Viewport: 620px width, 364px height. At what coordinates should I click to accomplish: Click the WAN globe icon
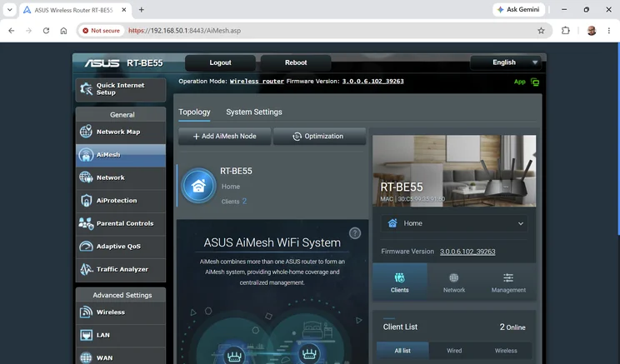[x=86, y=357]
